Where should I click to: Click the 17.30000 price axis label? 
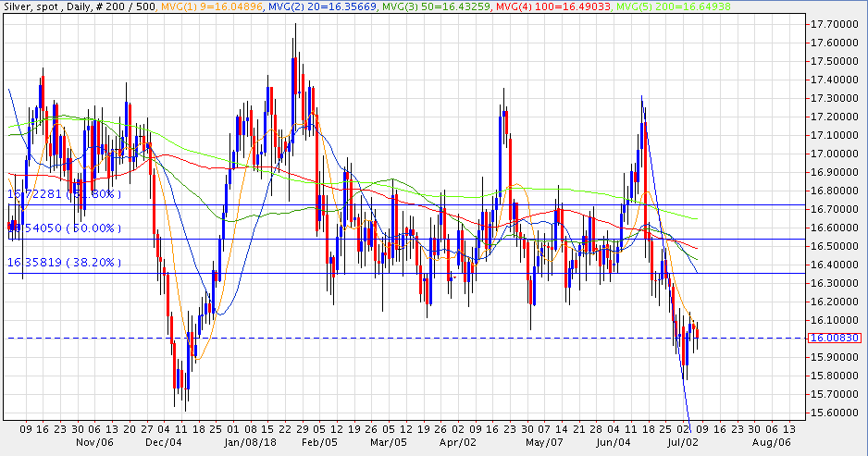(836, 98)
